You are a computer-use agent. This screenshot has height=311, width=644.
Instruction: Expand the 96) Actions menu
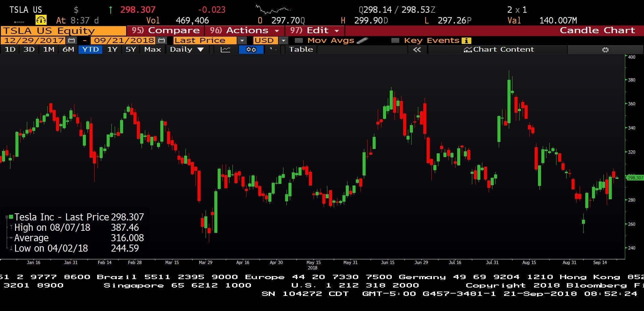[x=244, y=31]
